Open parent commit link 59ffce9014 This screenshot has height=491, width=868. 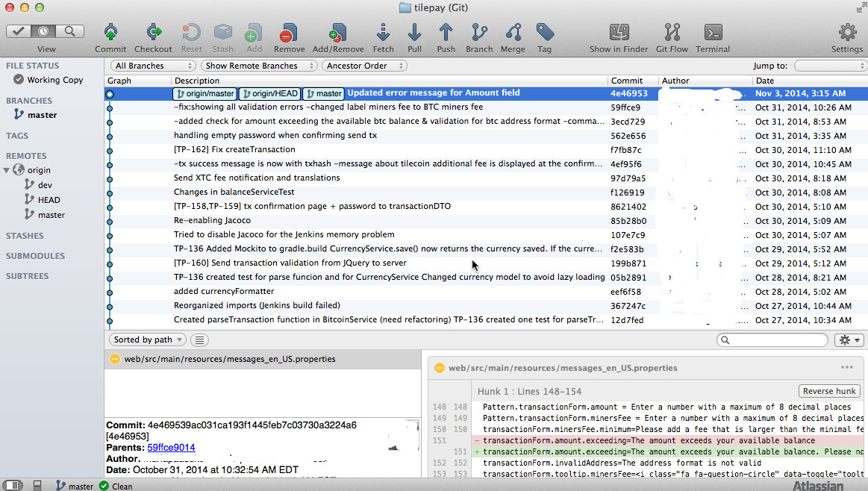(x=171, y=447)
